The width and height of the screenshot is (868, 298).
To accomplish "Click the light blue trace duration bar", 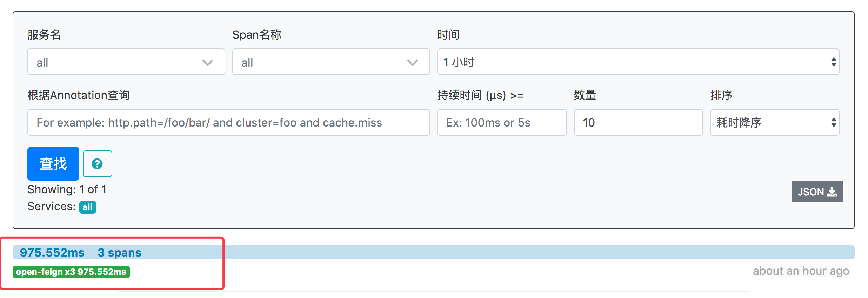I will click(491, 253).
